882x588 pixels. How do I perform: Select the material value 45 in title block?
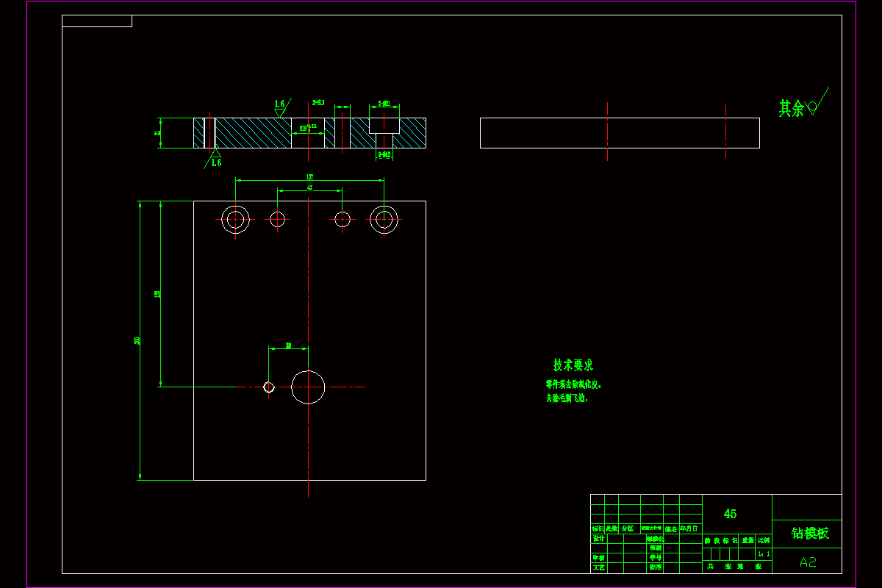(730, 514)
